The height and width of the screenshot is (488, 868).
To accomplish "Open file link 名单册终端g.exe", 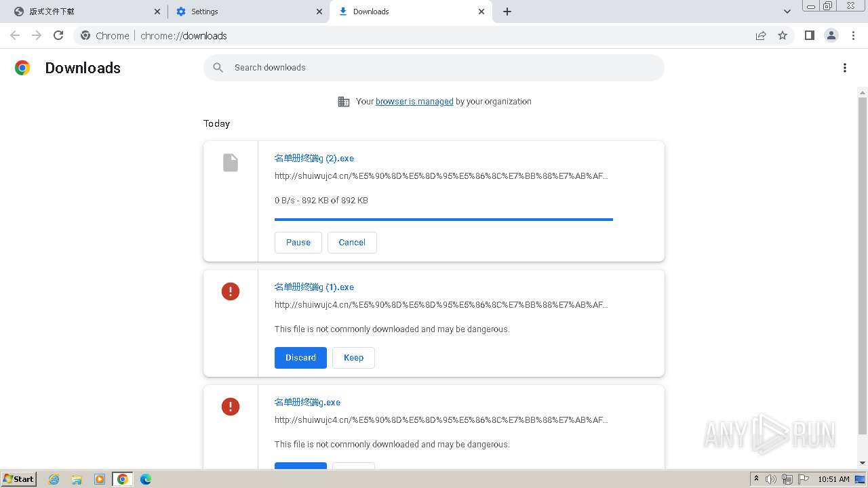I will pyautogui.click(x=307, y=402).
